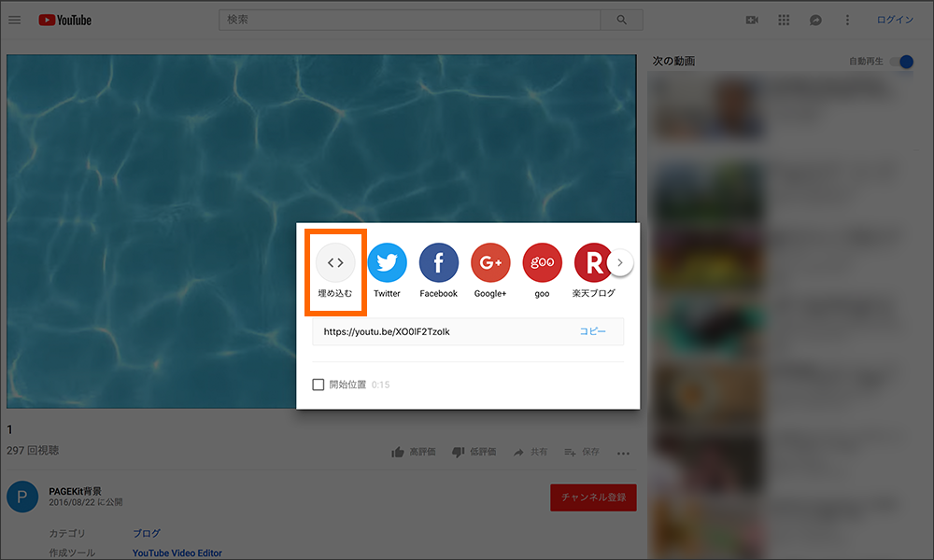Share the video to Facebook

(438, 271)
